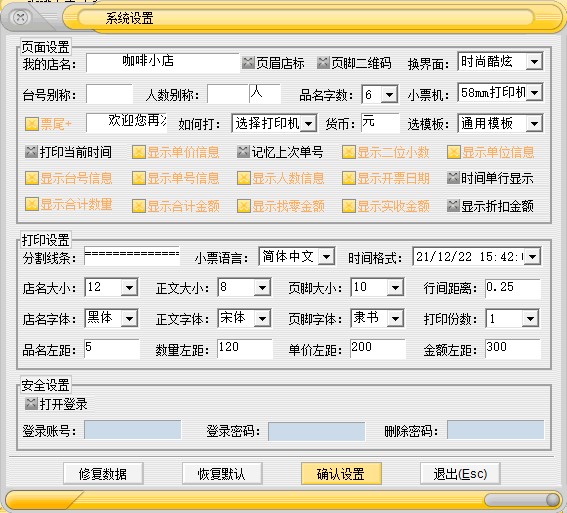Click the gray slider knob at bottom right
Image resolution: width=567 pixels, height=513 pixels.
pyautogui.click(x=552, y=500)
